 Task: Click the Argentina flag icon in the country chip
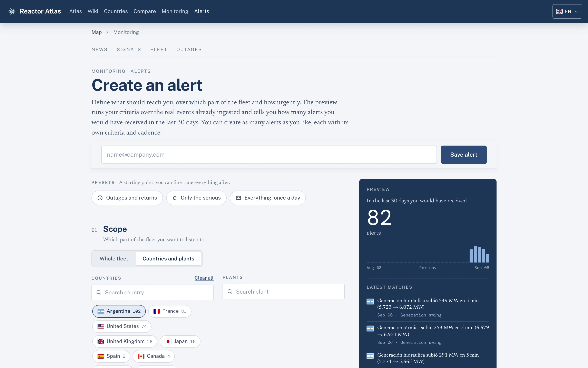(101, 311)
